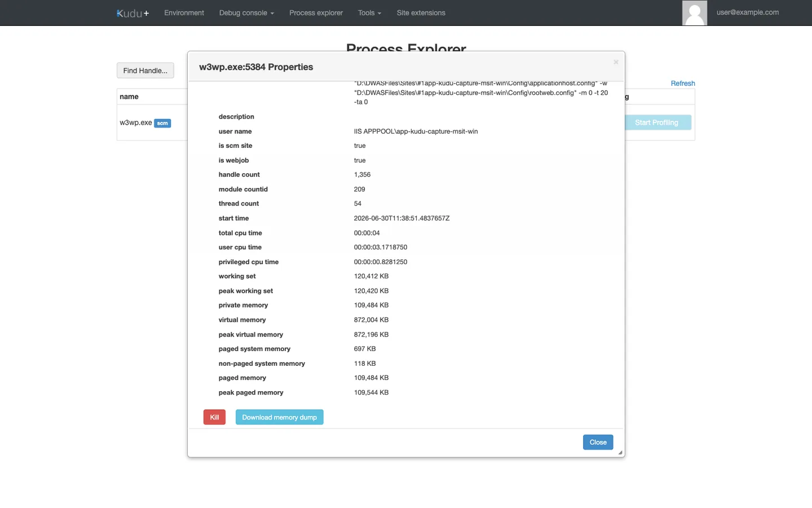Click the virtual memory value 872,004 KB
Viewport: 812px width, 508px height.
point(371,320)
